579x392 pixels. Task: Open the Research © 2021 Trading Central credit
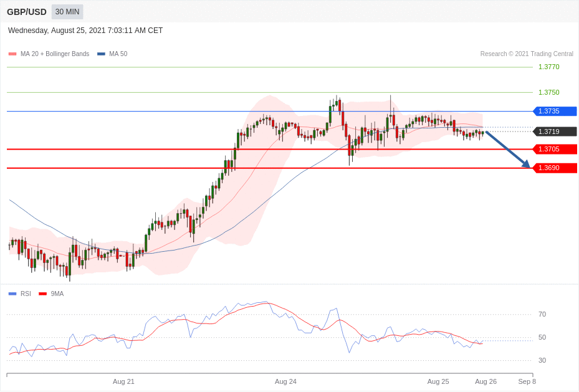527,54
